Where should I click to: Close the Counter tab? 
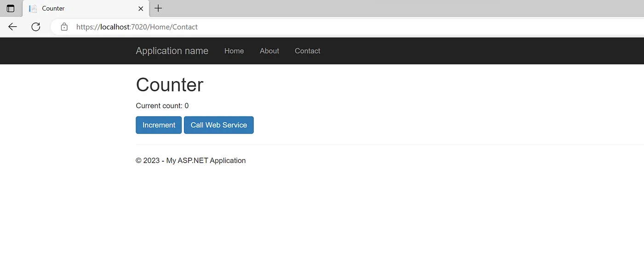tap(141, 8)
